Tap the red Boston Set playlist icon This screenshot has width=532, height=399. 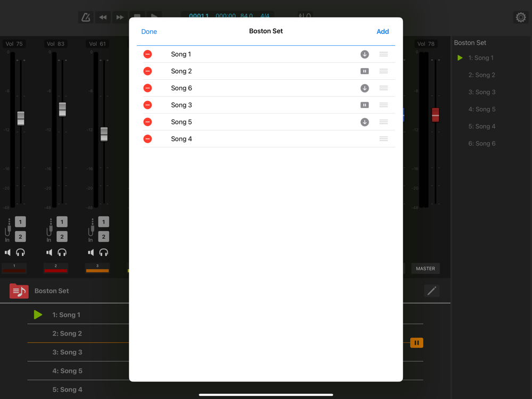(19, 291)
